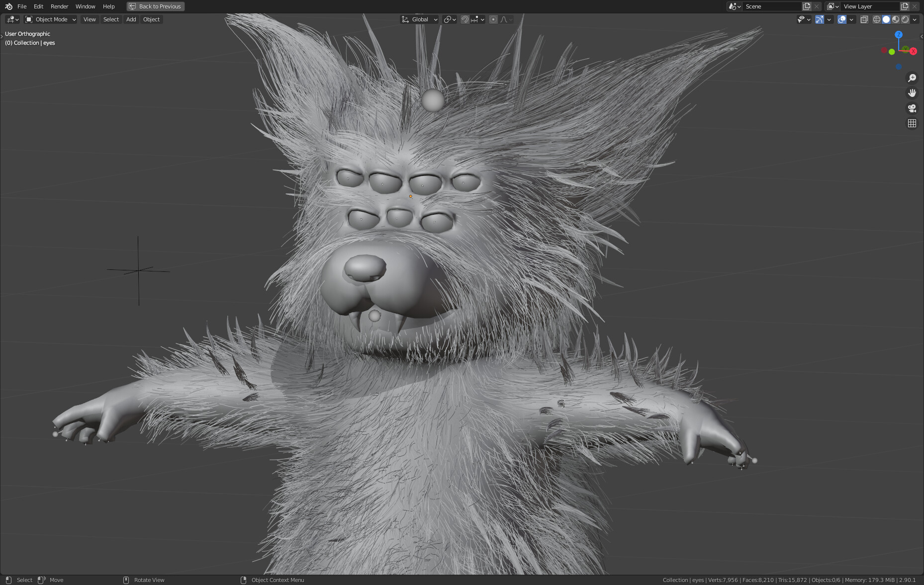The width and height of the screenshot is (924, 585).
Task: Open the transform pivot point dropdown
Action: point(449,19)
